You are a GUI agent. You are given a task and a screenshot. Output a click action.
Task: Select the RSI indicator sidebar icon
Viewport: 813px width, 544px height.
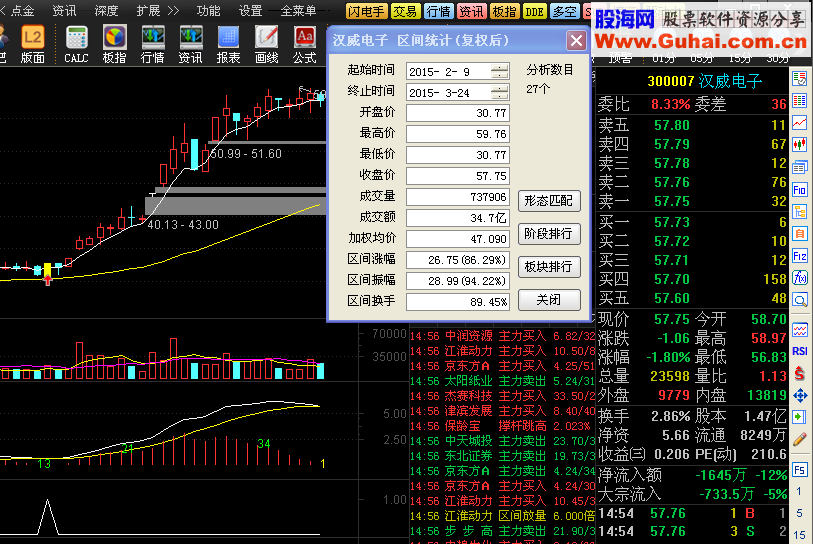(800, 352)
